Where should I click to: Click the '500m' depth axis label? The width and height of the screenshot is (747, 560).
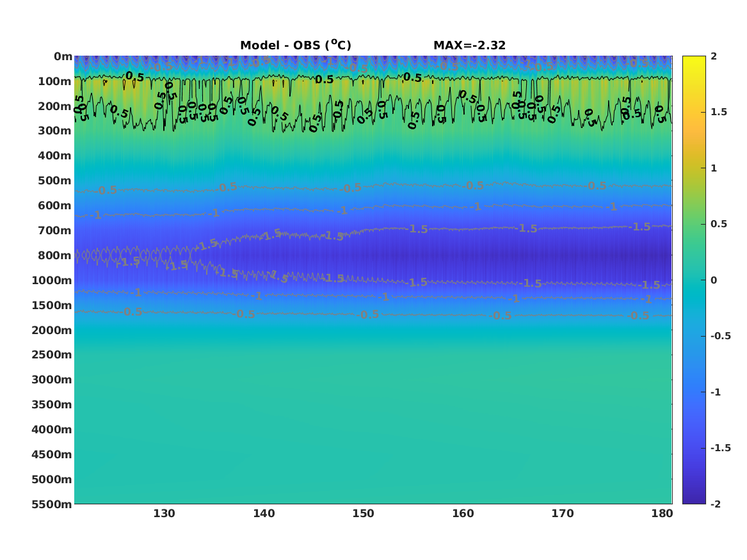55,181
